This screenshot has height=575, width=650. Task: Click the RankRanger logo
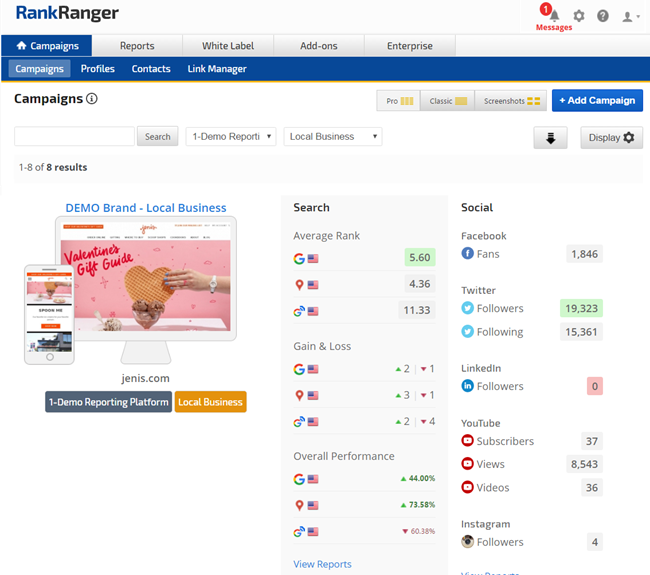click(67, 13)
